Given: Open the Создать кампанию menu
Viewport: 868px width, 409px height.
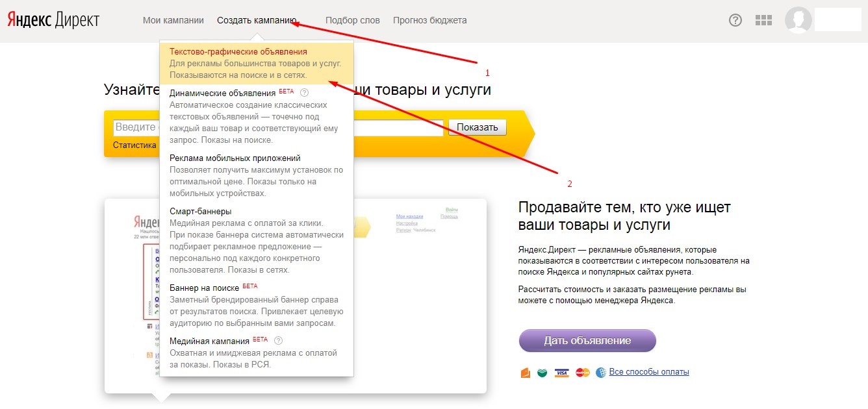Looking at the screenshot, I should [257, 20].
